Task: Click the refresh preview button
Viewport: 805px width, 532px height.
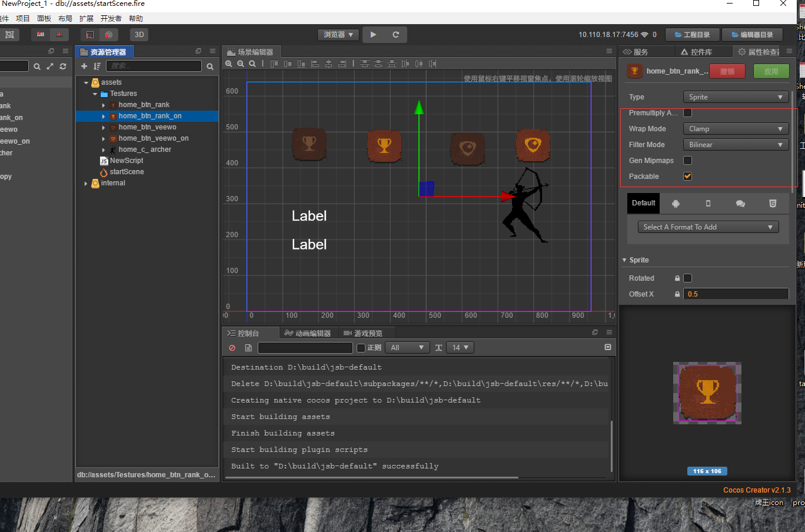Action: (396, 35)
